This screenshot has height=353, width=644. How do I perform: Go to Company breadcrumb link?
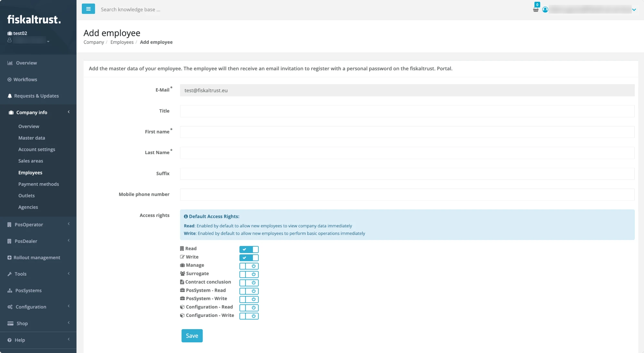(x=94, y=42)
